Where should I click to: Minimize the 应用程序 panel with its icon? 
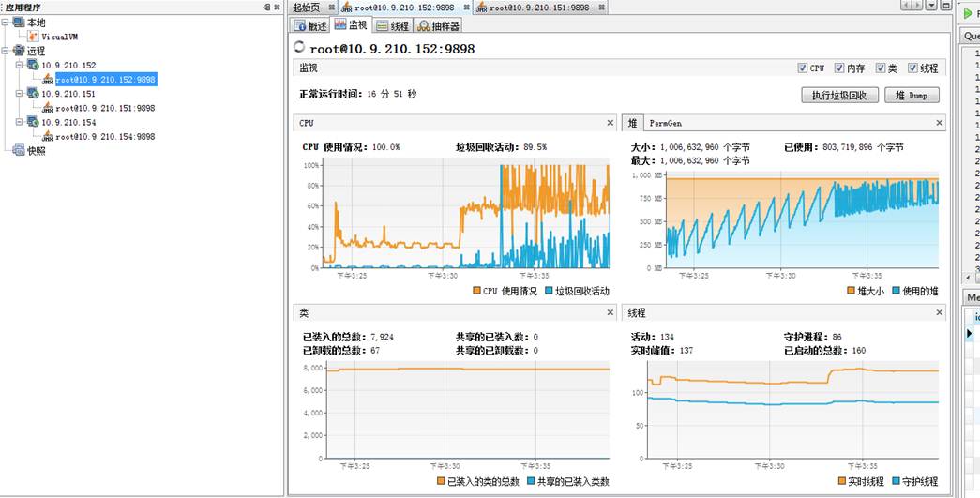click(x=266, y=8)
